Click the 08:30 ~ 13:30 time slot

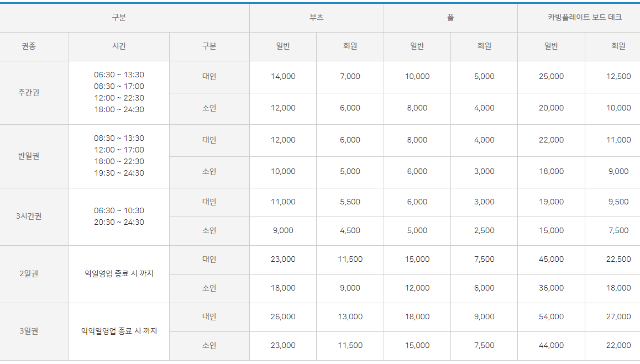tap(119, 138)
